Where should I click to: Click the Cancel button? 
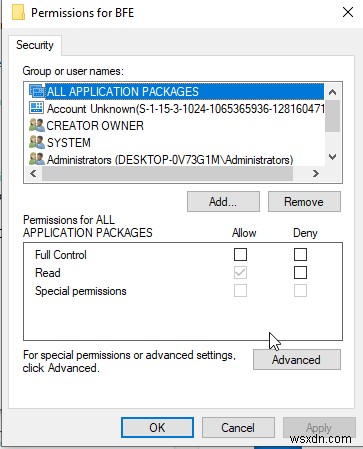pos(238,427)
